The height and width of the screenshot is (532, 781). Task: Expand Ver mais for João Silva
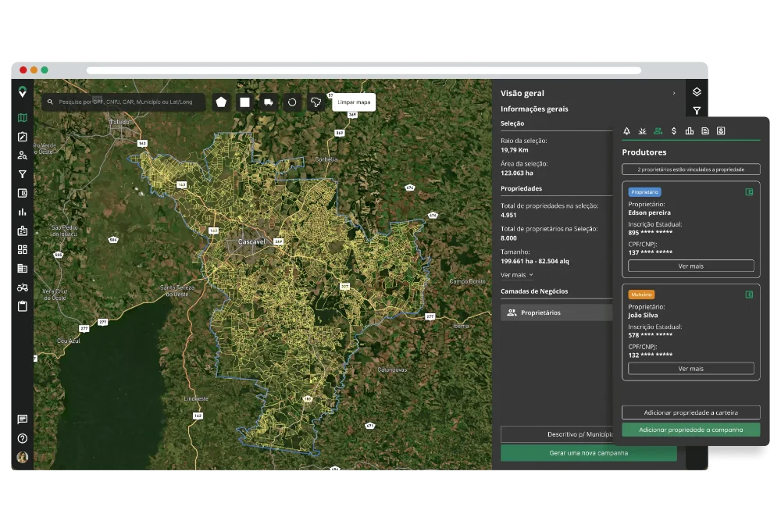click(690, 369)
